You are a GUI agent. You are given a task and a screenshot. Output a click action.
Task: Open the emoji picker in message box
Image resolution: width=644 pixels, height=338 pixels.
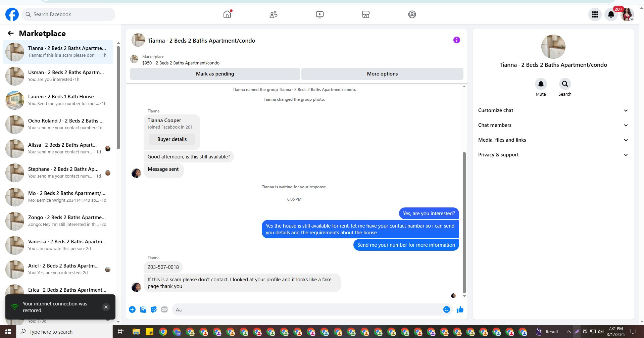(446, 309)
